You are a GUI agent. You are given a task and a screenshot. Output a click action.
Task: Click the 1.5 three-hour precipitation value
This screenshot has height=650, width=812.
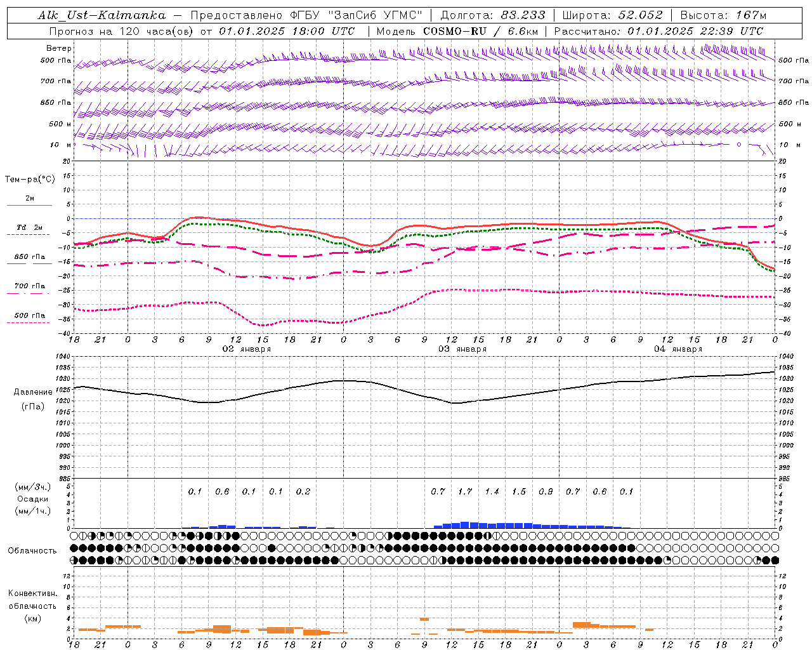519,492
